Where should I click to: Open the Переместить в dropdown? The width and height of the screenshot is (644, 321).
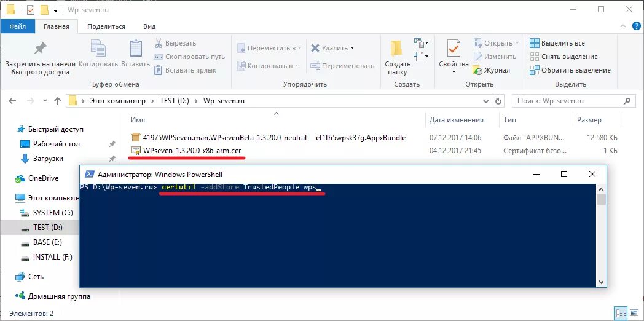[x=269, y=48]
